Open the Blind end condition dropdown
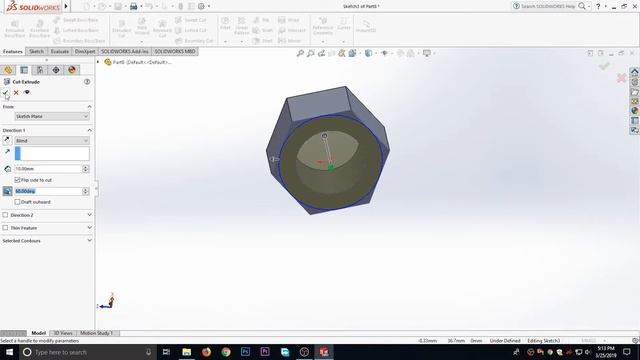The image size is (640, 360). 52,140
